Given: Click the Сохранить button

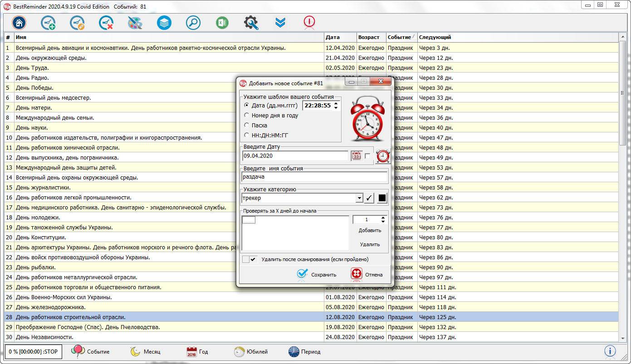Looking at the screenshot, I should [317, 274].
